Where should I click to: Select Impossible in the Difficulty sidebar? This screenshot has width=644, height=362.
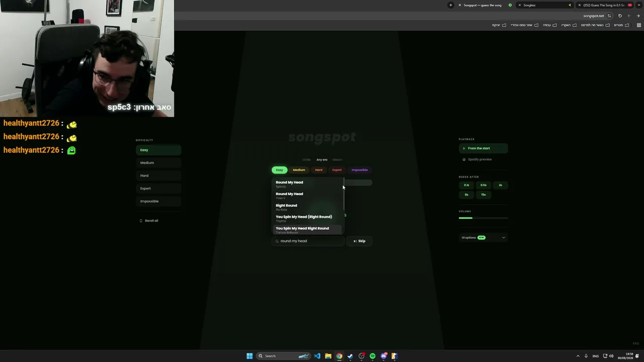coord(158,201)
